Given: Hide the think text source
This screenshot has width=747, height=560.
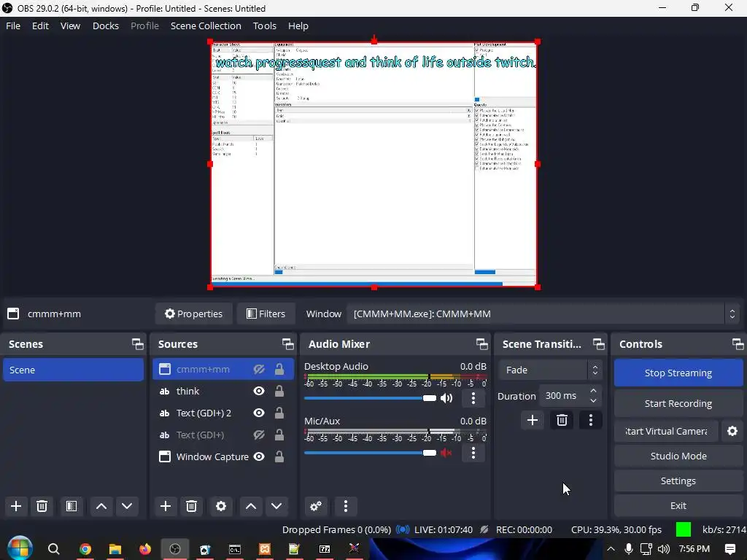Looking at the screenshot, I should [259, 391].
